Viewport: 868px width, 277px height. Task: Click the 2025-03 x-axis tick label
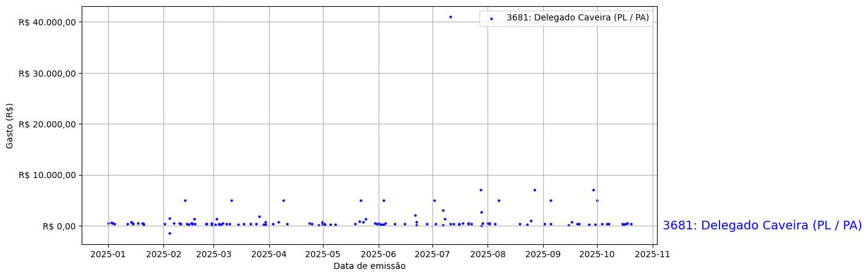coord(213,254)
